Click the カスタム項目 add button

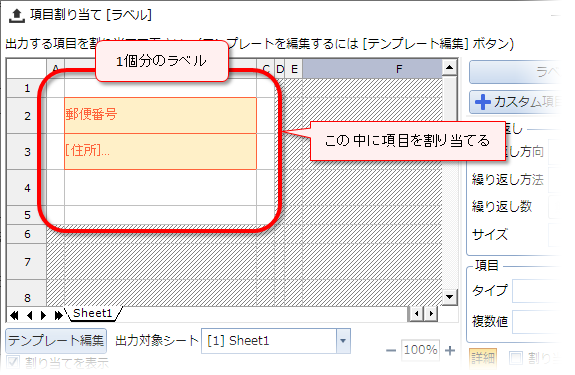514,102
